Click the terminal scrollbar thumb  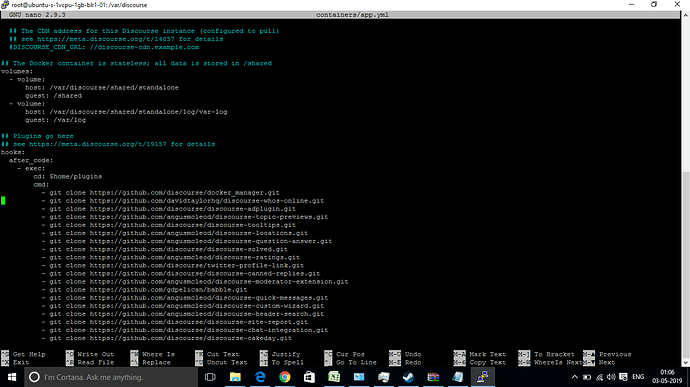click(x=686, y=265)
